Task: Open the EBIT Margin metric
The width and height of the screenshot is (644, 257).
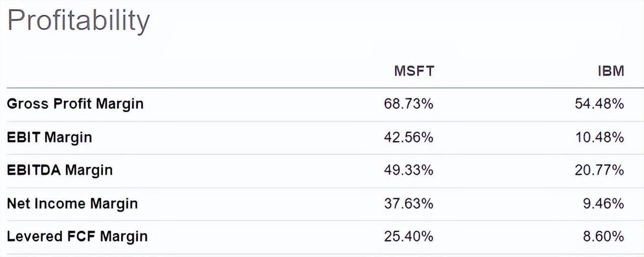Action: tap(49, 137)
